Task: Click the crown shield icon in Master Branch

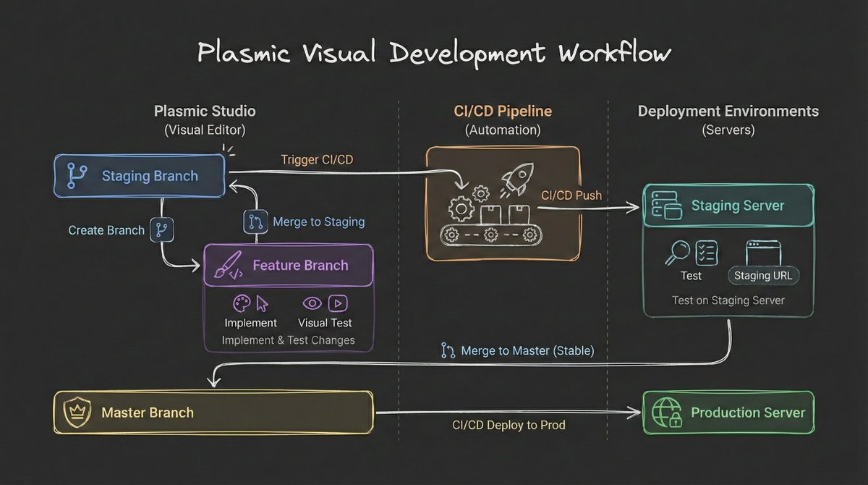Action: pyautogui.click(x=77, y=413)
